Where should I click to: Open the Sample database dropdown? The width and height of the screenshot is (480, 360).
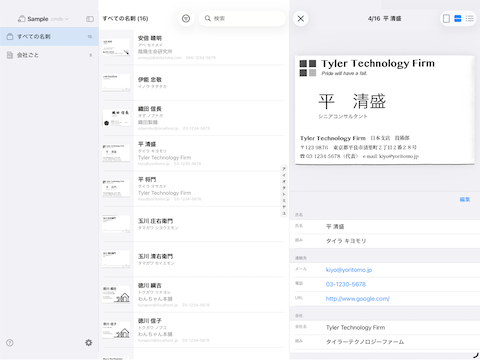pyautogui.click(x=43, y=19)
